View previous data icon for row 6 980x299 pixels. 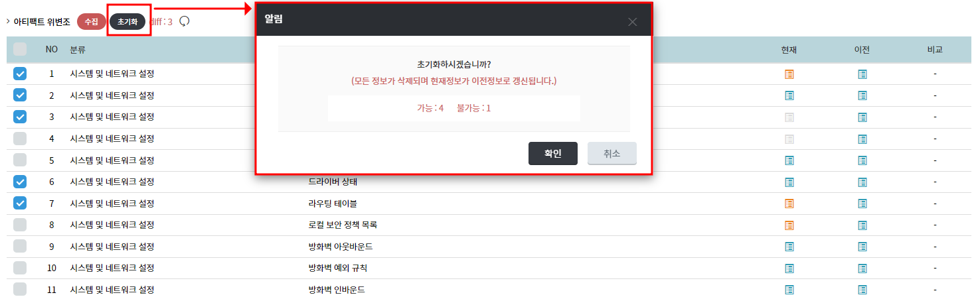(x=862, y=182)
